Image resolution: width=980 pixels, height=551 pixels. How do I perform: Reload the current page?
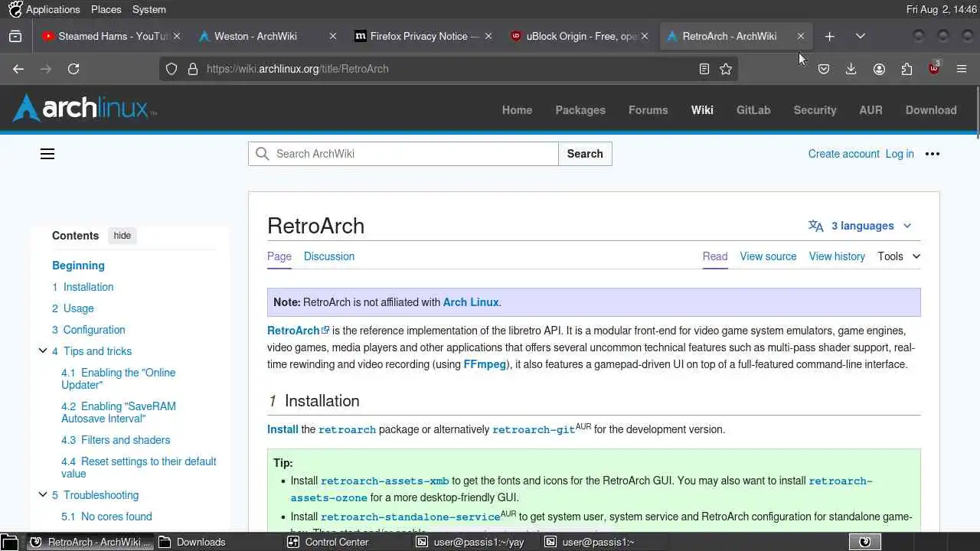(x=73, y=69)
